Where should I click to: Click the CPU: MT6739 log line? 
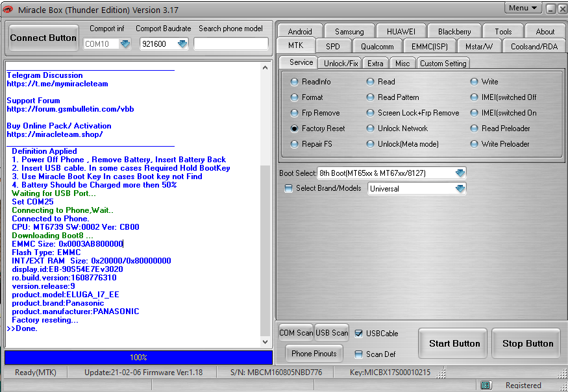[x=75, y=227]
